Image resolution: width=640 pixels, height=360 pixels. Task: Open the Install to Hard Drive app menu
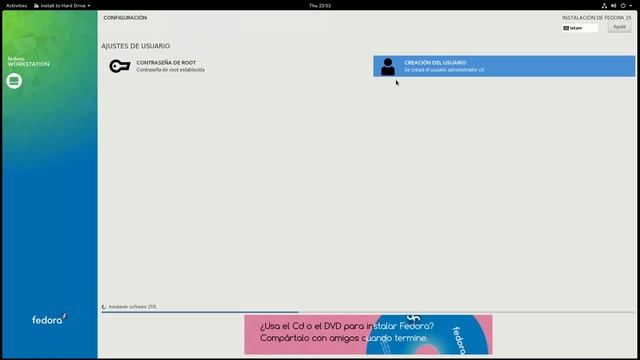coord(62,6)
